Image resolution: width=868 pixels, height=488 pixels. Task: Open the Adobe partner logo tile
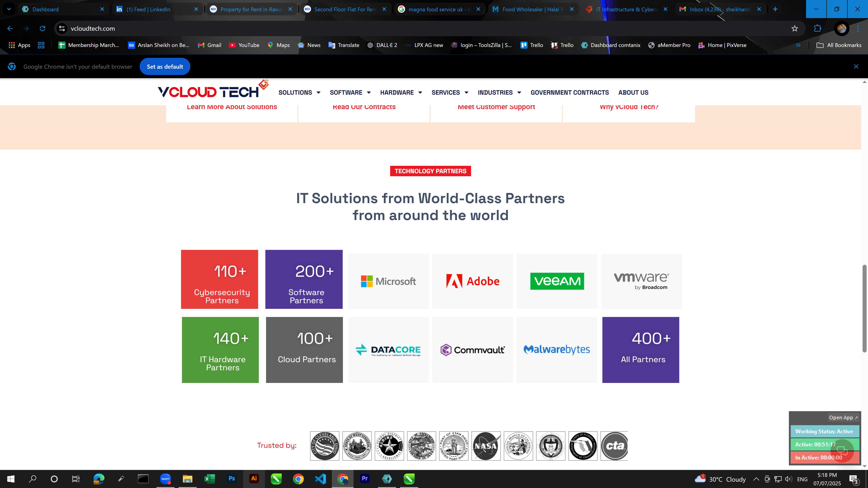472,281
